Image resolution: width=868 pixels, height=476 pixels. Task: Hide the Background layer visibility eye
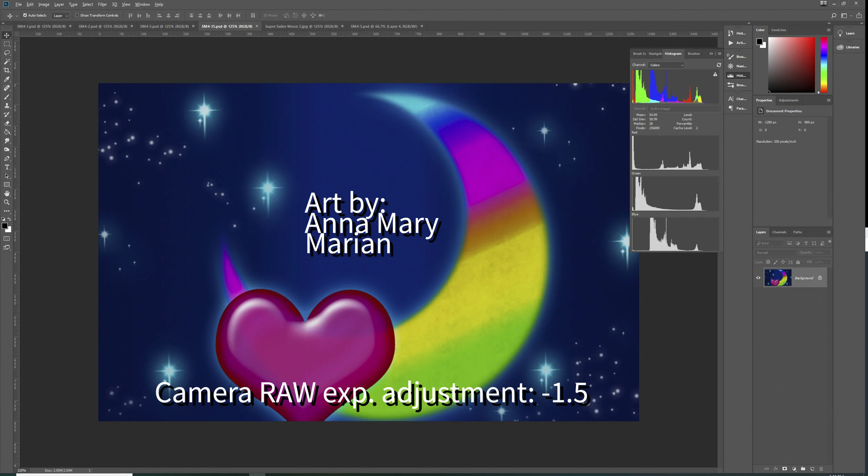coord(758,278)
